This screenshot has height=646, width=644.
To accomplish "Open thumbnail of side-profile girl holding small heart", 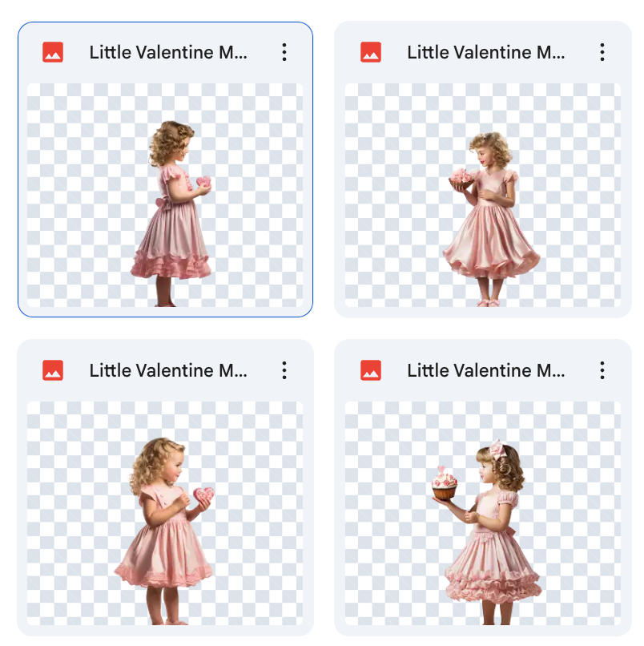I will point(165,195).
